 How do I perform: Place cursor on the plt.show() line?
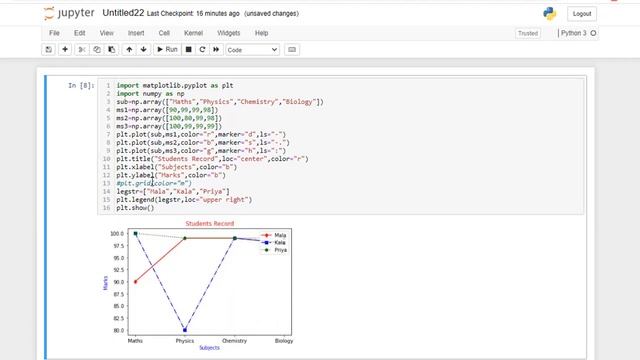point(135,208)
